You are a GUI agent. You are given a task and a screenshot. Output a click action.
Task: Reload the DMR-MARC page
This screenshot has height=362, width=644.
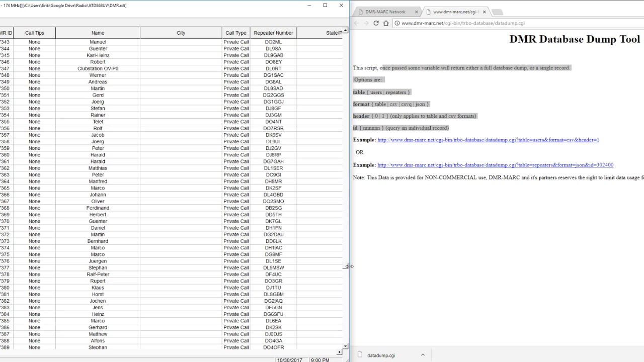coord(376,23)
